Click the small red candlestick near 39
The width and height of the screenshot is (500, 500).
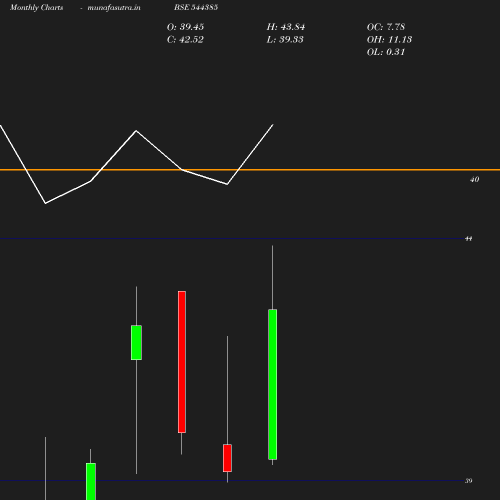pos(227,458)
